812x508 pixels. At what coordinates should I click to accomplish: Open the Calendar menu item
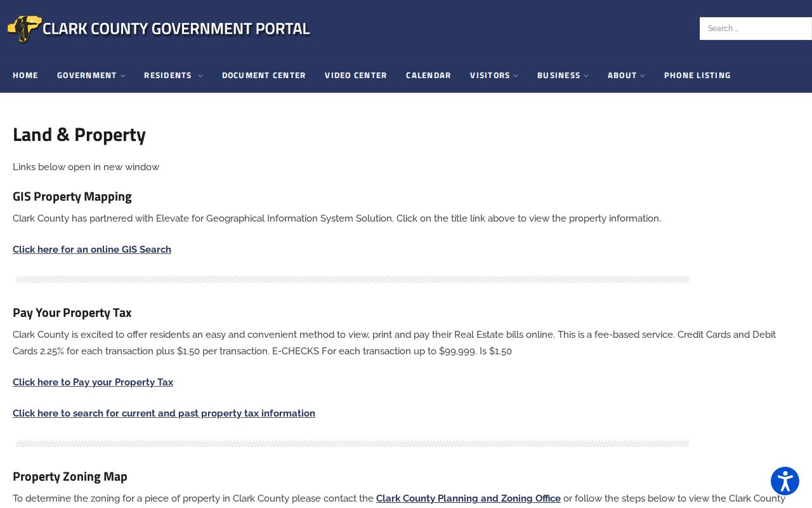coord(428,75)
